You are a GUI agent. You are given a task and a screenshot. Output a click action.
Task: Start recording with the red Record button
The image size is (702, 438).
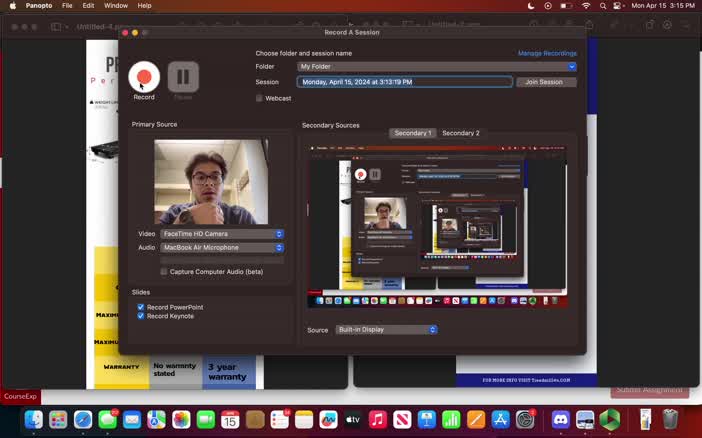click(x=144, y=77)
